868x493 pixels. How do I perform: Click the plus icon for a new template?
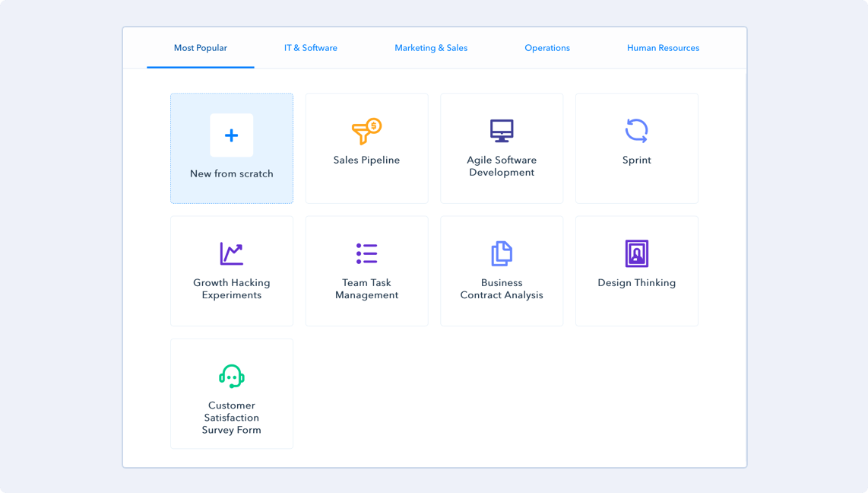pyautogui.click(x=231, y=135)
